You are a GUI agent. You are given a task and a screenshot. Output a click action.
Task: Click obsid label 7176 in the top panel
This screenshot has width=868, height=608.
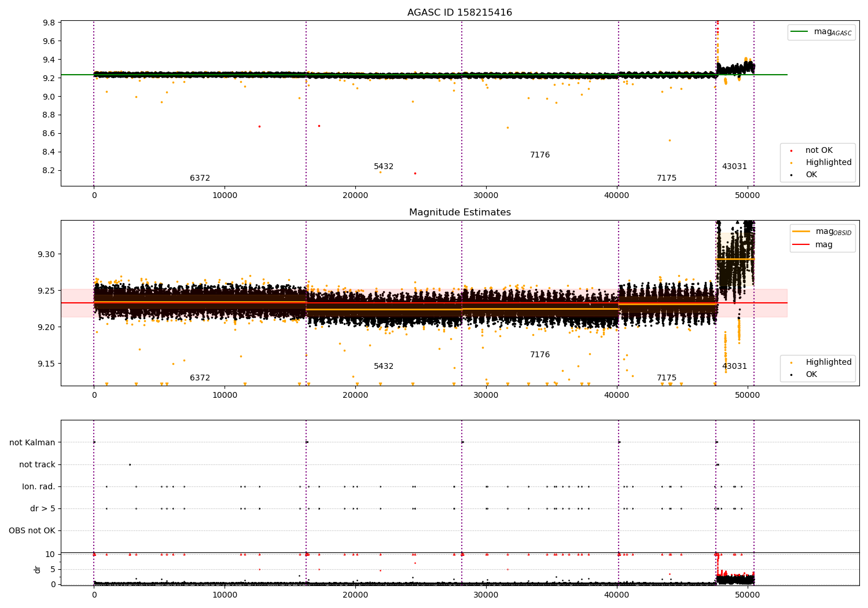(x=540, y=155)
